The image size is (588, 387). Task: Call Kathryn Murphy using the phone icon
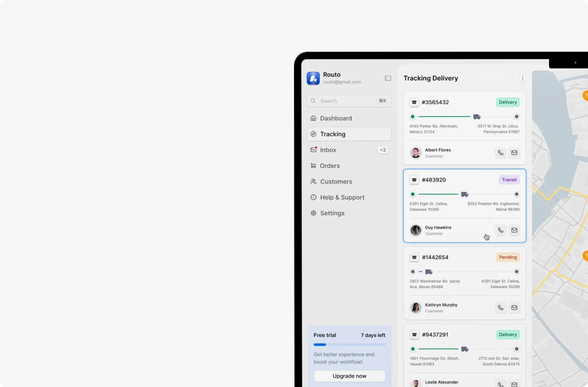tap(501, 308)
